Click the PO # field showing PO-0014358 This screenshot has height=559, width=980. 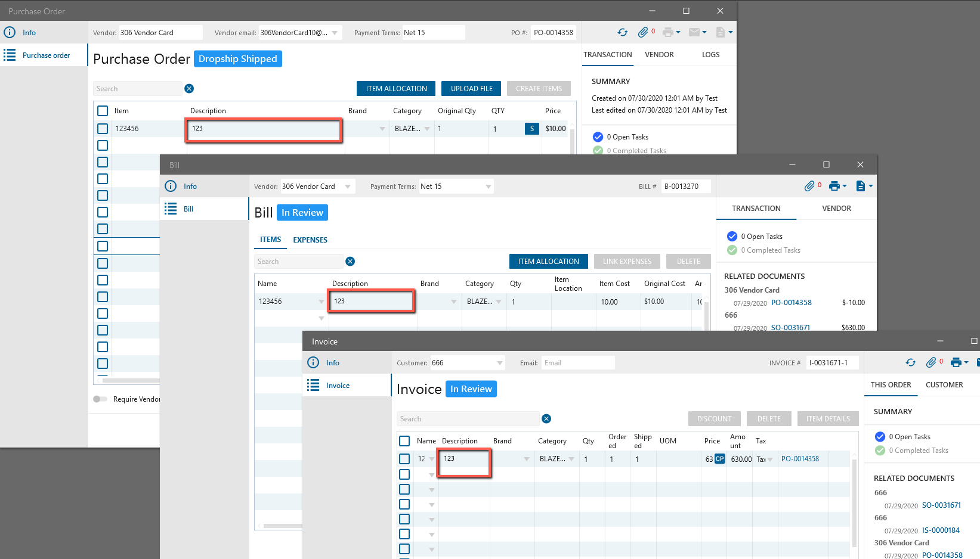(554, 33)
